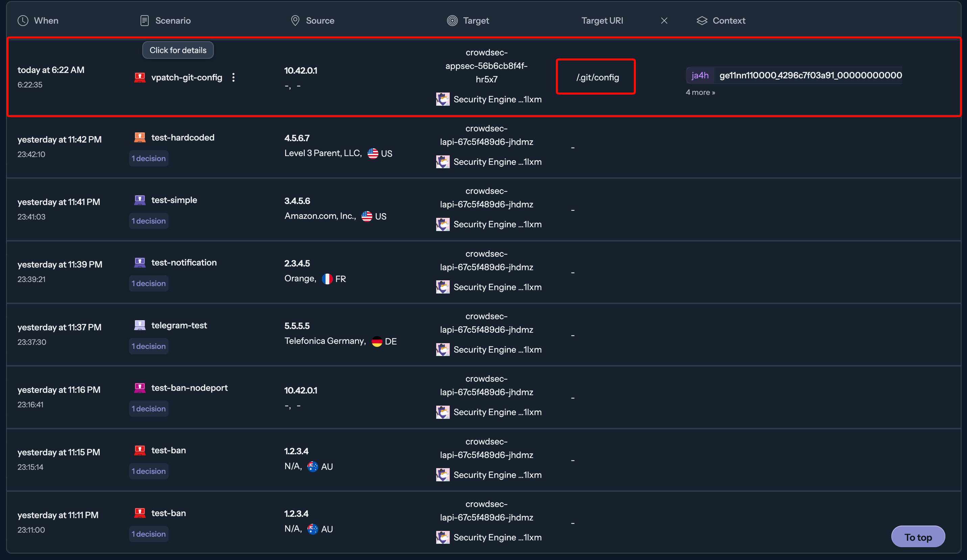967x560 pixels.
Task: Open the vpatch-git-config row options menu
Action: [233, 77]
